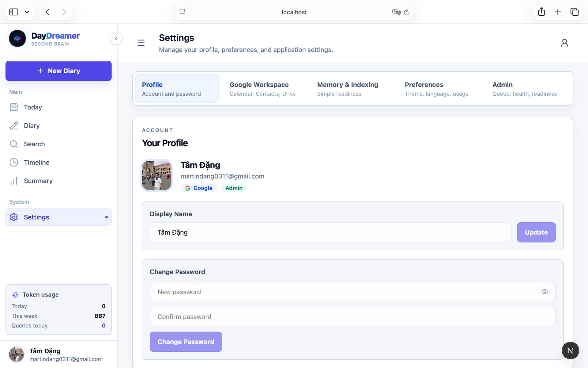Switch to Google Workspace tab

pos(262,89)
